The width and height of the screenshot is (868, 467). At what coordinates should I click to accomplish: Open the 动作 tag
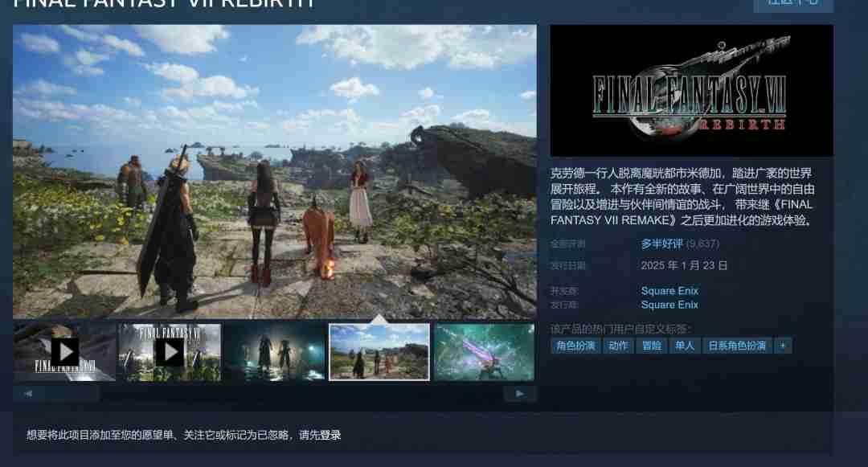pos(618,346)
